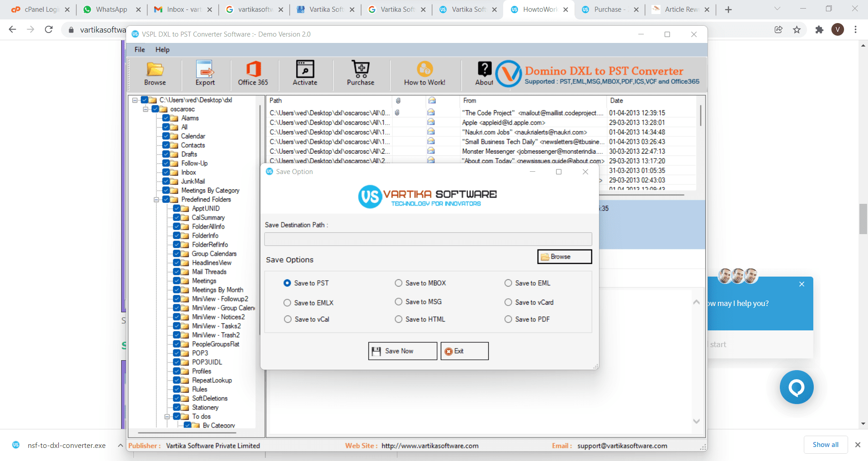The width and height of the screenshot is (868, 461).
Task: Open the browser profile avatar V
Action: pos(838,29)
